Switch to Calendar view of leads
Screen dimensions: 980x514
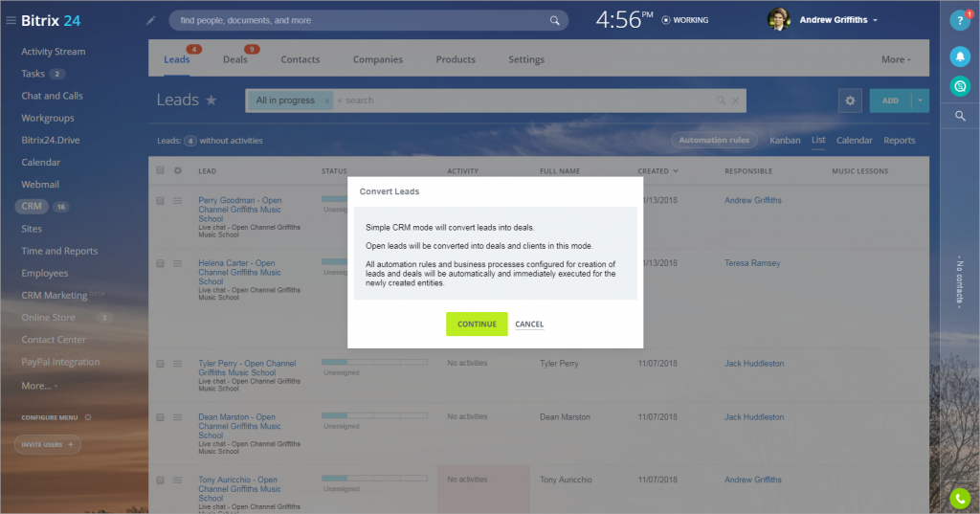[854, 140]
